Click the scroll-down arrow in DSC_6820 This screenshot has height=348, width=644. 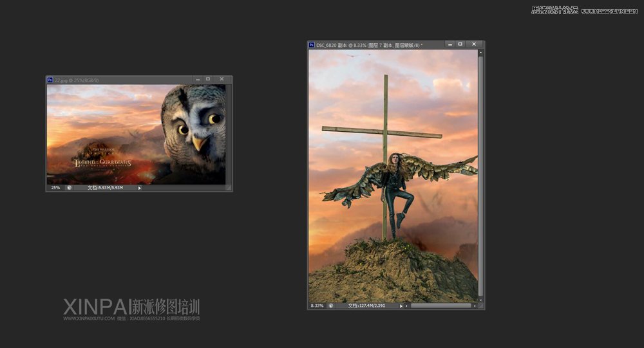click(x=480, y=300)
